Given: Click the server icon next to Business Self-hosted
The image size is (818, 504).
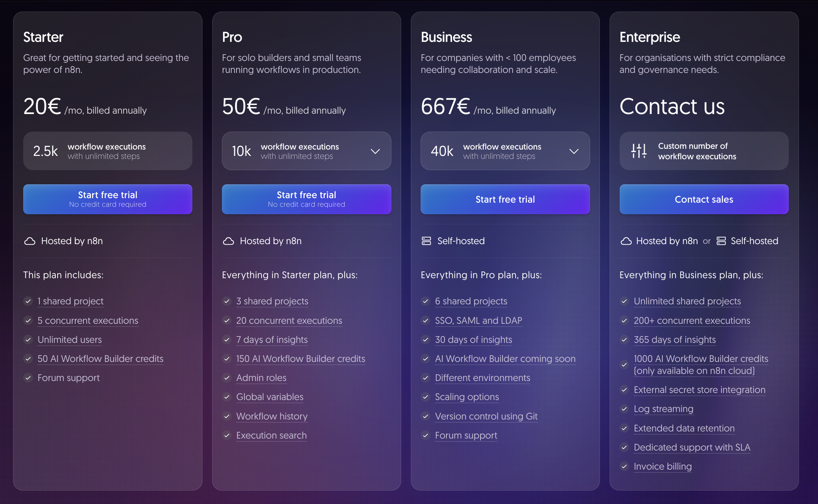Looking at the screenshot, I should pos(427,241).
